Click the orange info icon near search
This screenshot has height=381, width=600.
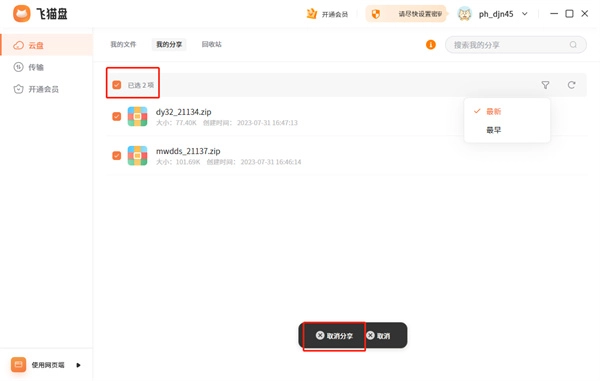coord(430,45)
